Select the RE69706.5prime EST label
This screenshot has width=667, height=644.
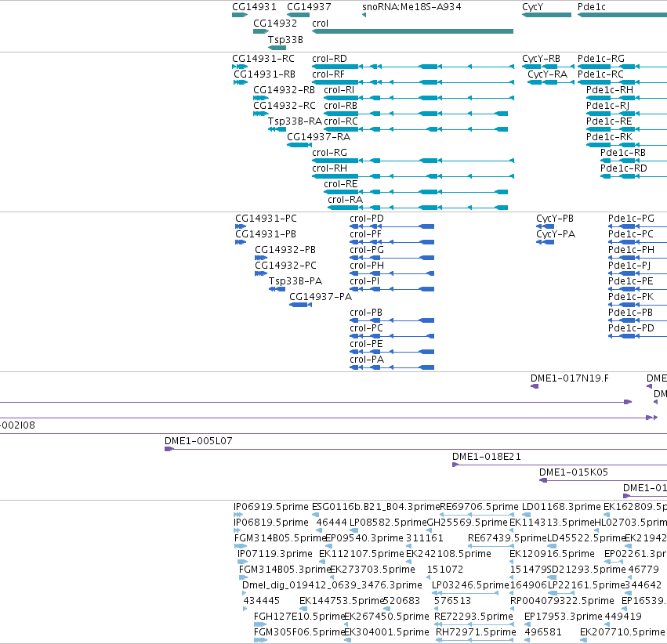pyautogui.click(x=479, y=507)
